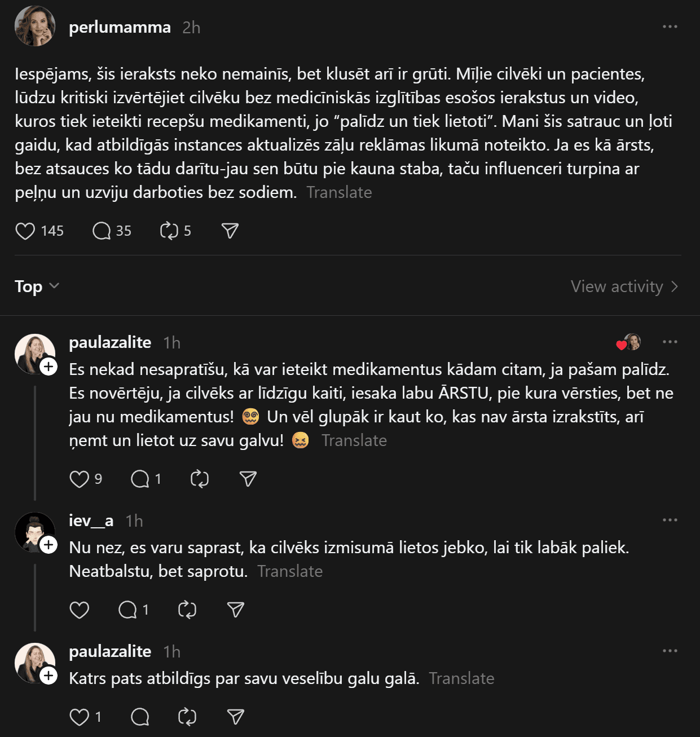Open perlumamma's profile picture

click(x=35, y=27)
